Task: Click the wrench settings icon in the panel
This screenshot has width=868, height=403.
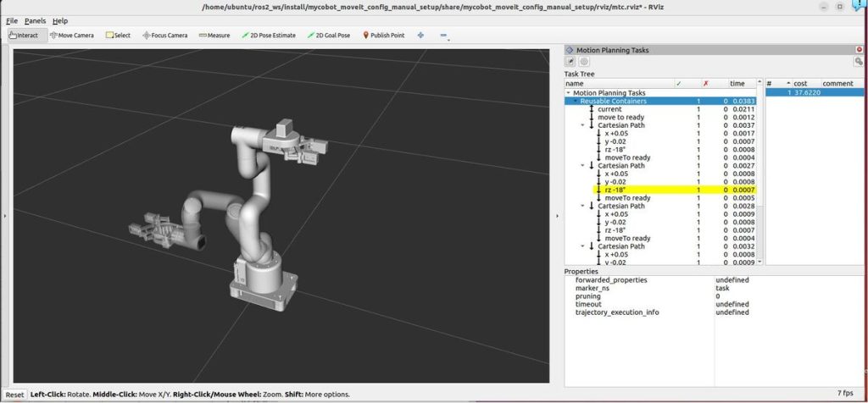Action: coord(859,61)
